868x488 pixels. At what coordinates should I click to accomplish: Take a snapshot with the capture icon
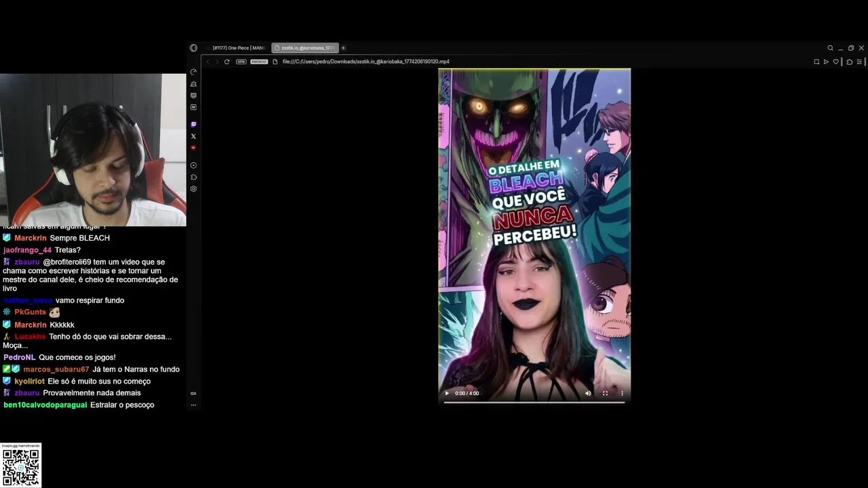click(x=816, y=62)
